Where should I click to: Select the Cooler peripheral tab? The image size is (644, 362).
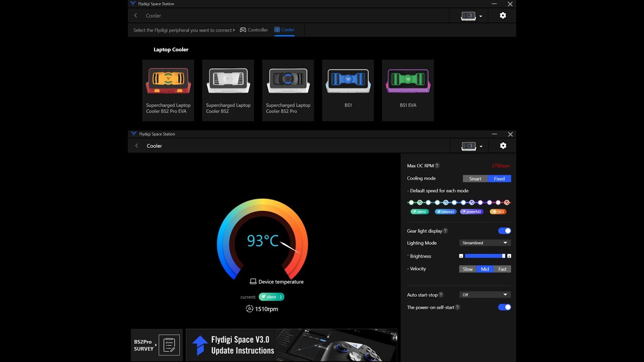284,30
